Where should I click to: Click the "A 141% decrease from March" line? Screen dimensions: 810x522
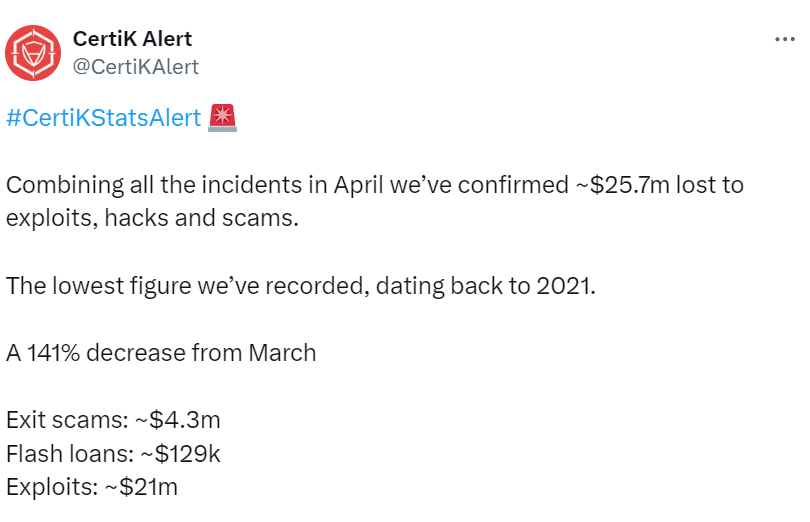point(161,353)
